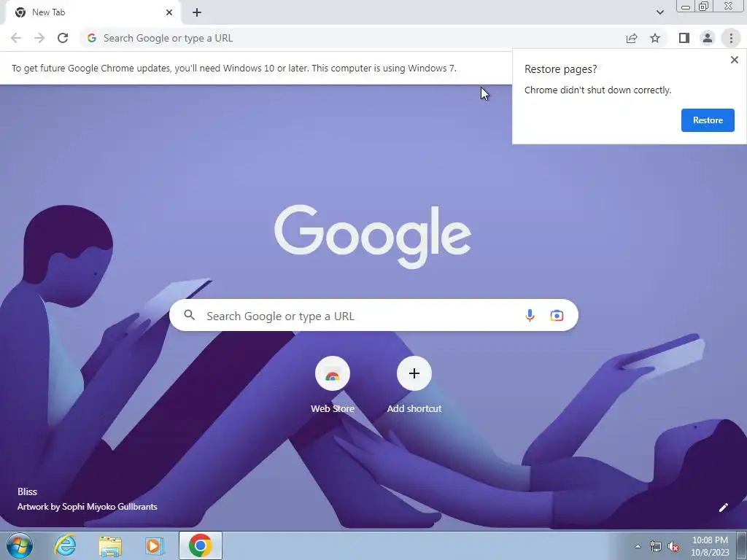Open a new tab with plus button
This screenshot has height=560, width=747.
coord(197,12)
